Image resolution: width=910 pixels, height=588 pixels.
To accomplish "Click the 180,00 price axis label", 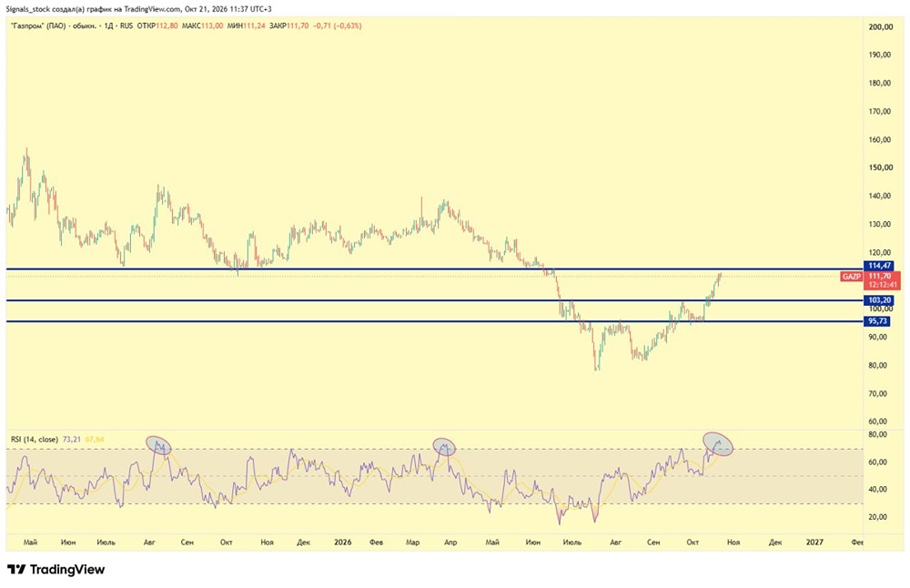I will coord(880,83).
